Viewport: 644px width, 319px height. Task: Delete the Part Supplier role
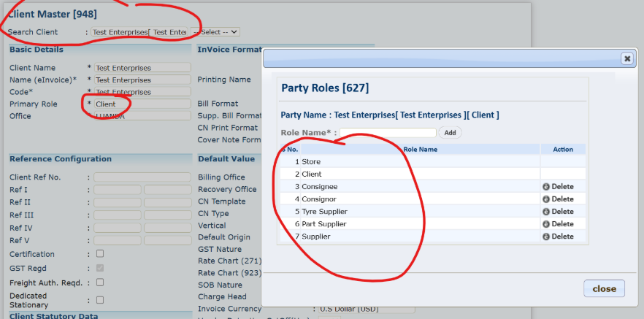click(x=558, y=224)
